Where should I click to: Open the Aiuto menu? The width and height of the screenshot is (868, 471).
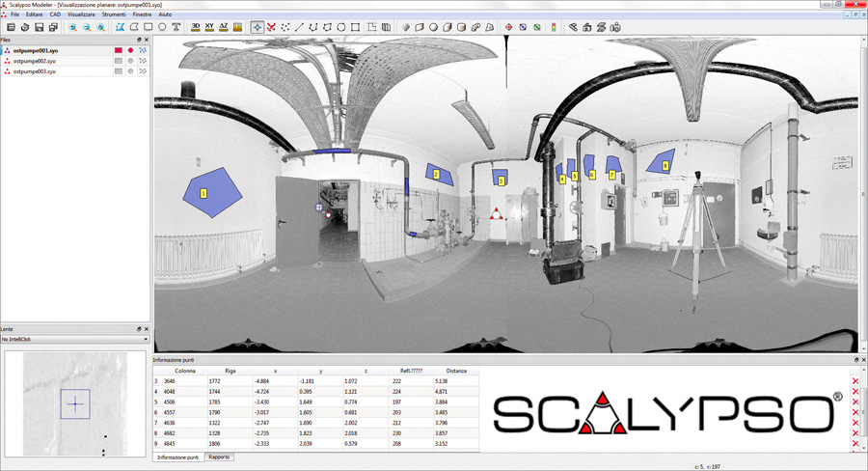165,14
